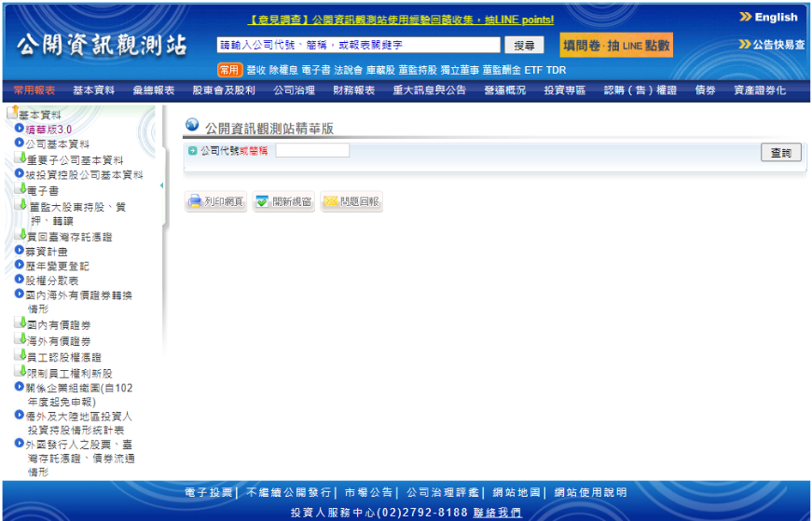Expand the 電子書 folder

coord(43,190)
